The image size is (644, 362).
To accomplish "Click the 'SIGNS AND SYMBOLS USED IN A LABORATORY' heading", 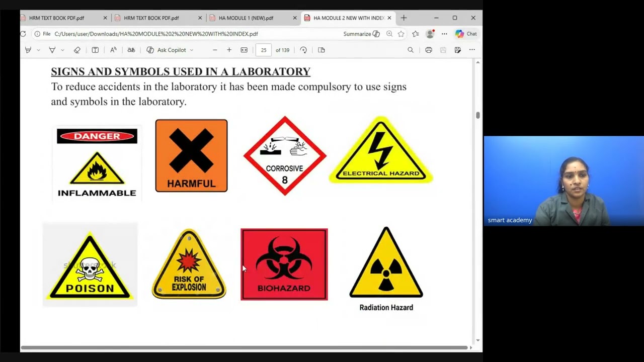I will click(x=181, y=71).
